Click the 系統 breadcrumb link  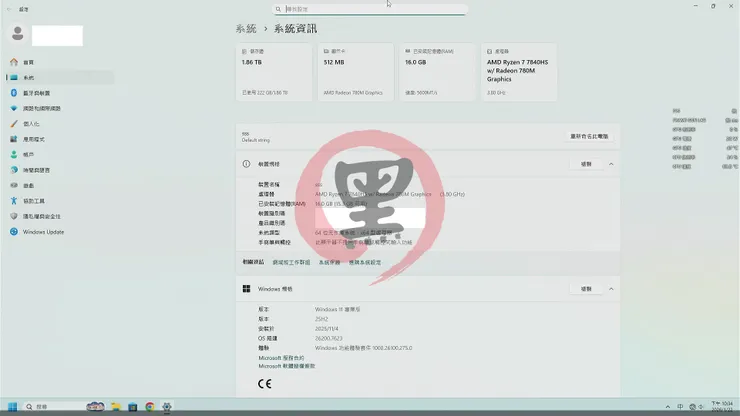[246, 29]
